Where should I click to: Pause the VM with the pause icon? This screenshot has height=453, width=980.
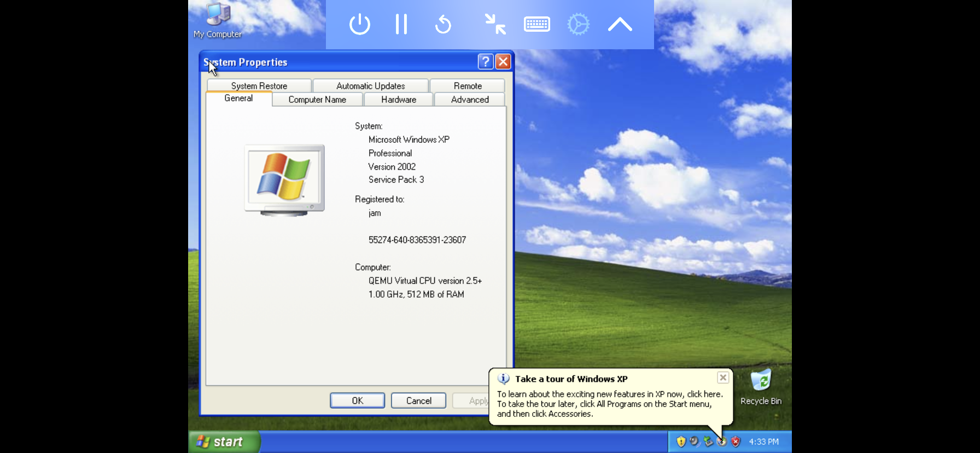[401, 25]
